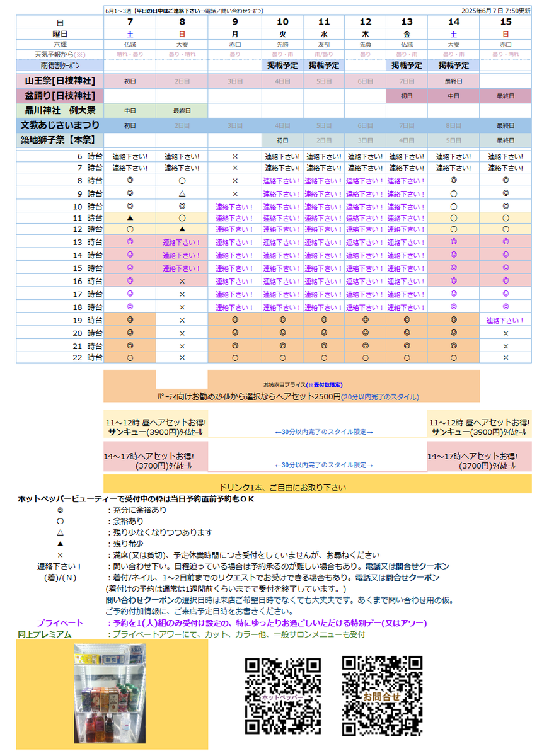549x756 pixels.
Task: Click the お問合せ QR code
Action: [x=382, y=696]
